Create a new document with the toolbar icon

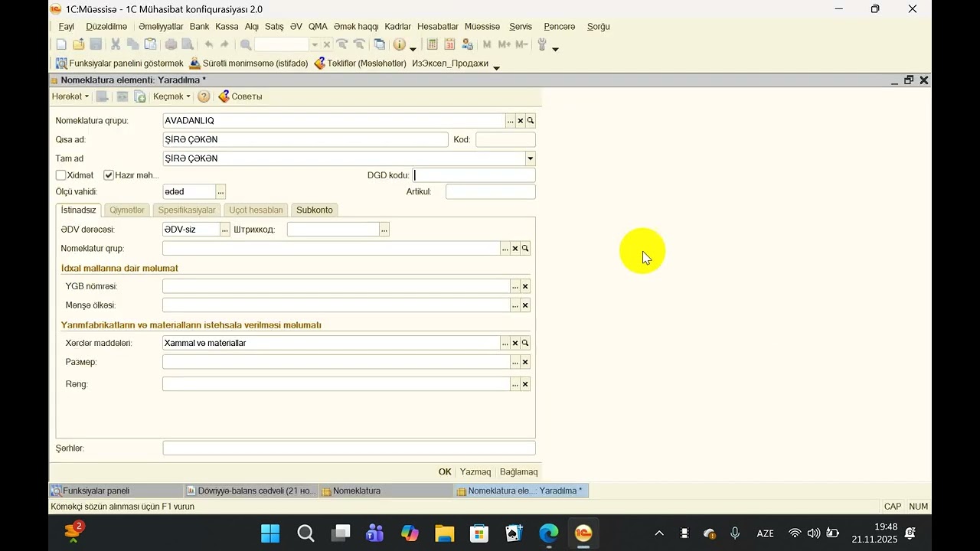tap(61, 44)
